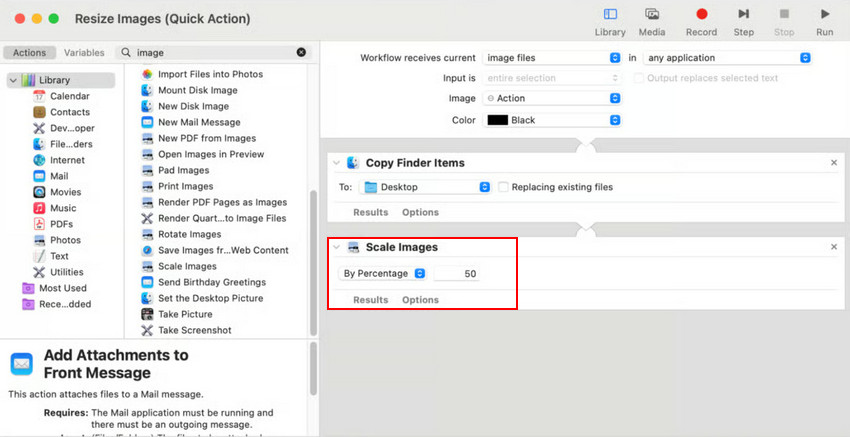Remove the Scale Images action
This screenshot has width=850, height=437.
(834, 247)
